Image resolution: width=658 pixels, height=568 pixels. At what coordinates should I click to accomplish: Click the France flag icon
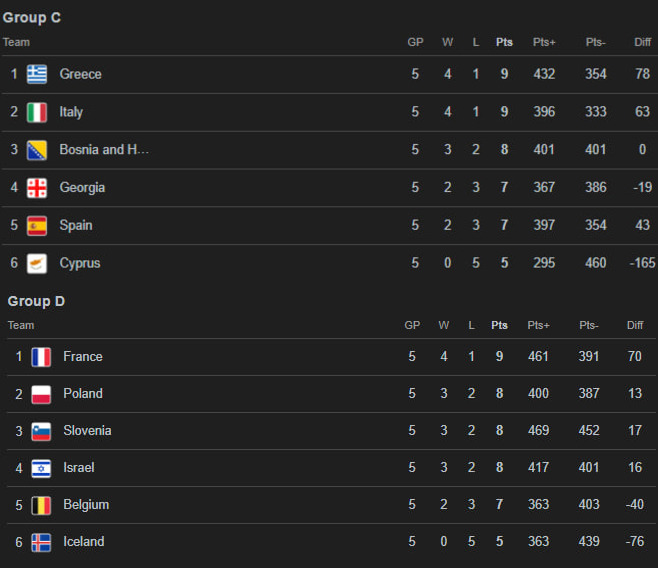coord(41,357)
